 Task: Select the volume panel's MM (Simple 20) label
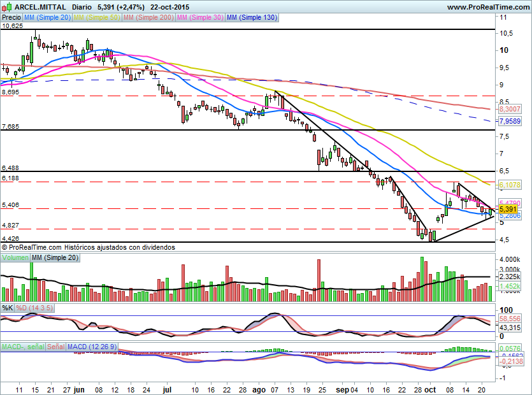coord(55,257)
